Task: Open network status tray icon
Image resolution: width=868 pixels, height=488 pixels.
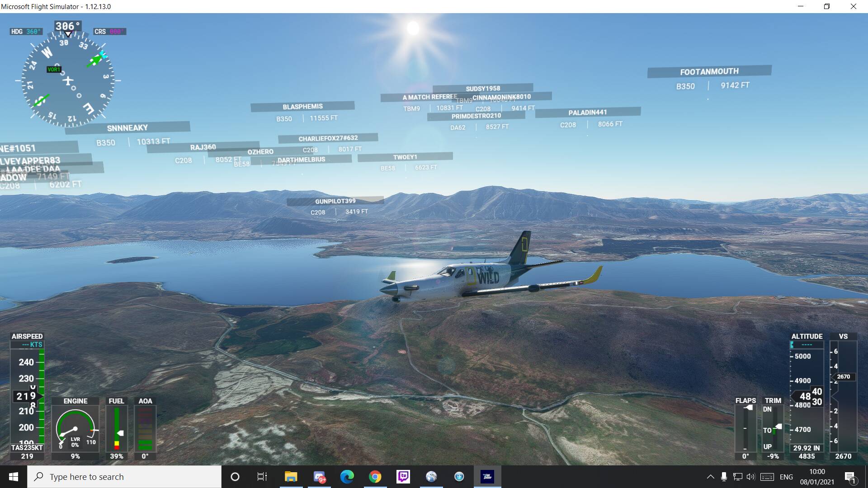Action: click(737, 477)
